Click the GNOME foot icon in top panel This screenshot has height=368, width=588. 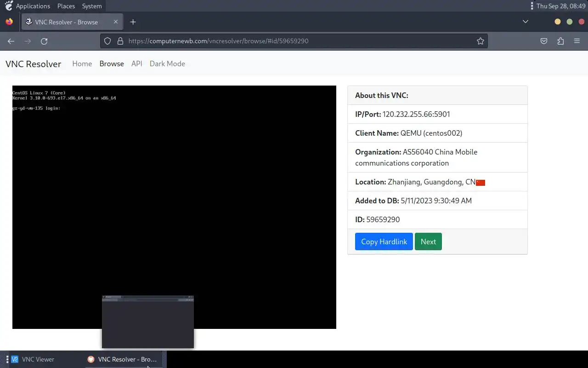[x=9, y=6]
